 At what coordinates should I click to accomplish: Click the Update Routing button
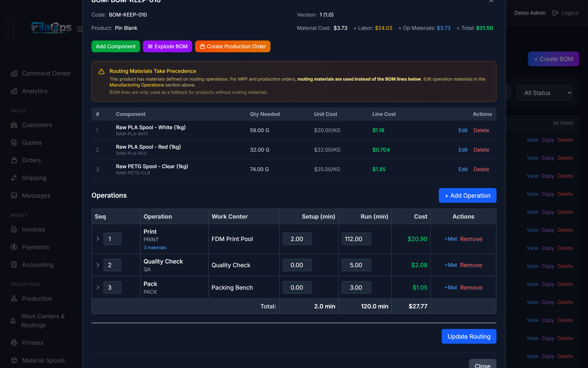click(469, 336)
